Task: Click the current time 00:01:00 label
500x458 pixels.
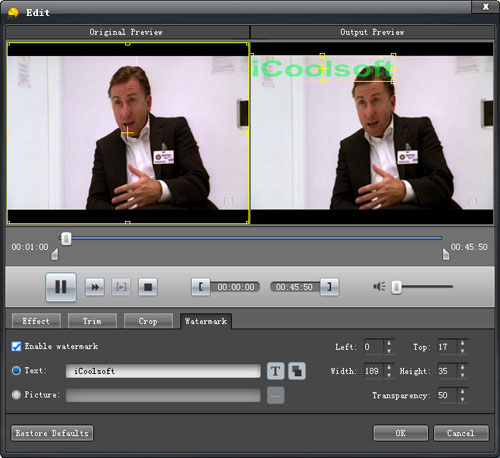Action: coord(30,247)
